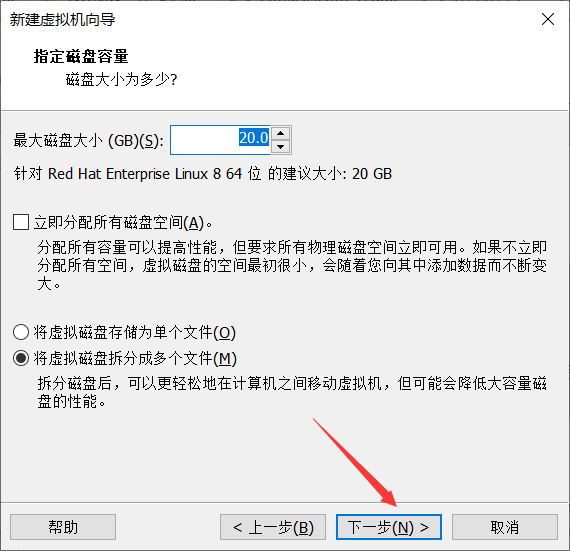This screenshot has height=551, width=570.
Task: Click the 拆分成多个文件(M) label text
Action: (135, 359)
